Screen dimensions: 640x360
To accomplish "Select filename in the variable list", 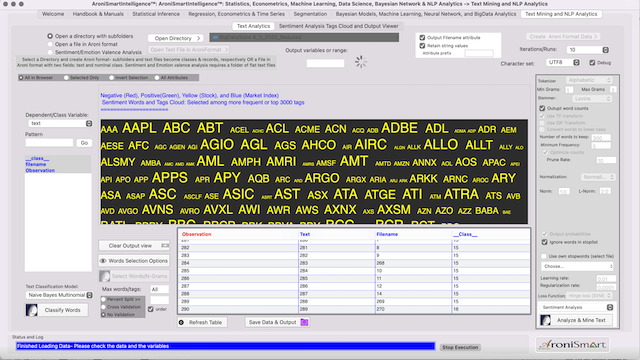I will pyautogui.click(x=36, y=164).
